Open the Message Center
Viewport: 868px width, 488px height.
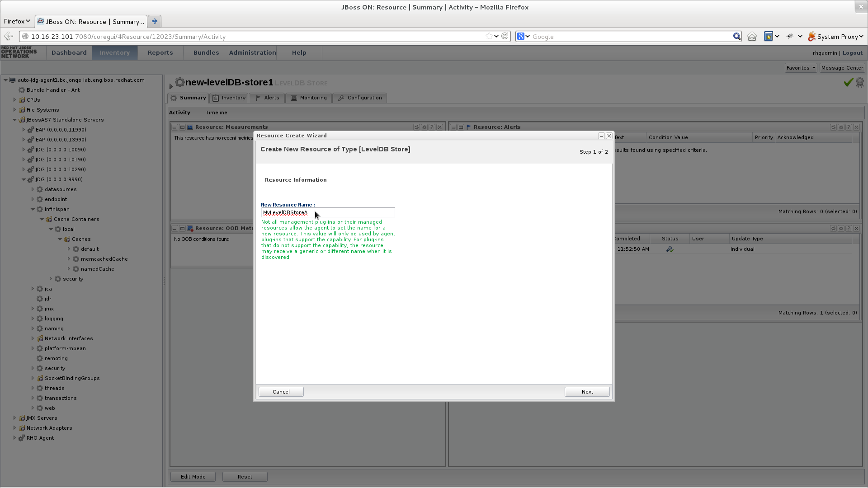click(842, 67)
